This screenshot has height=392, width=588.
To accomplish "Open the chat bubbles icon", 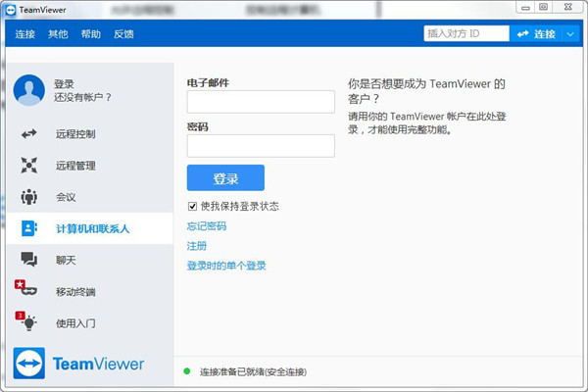I will tap(28, 260).
